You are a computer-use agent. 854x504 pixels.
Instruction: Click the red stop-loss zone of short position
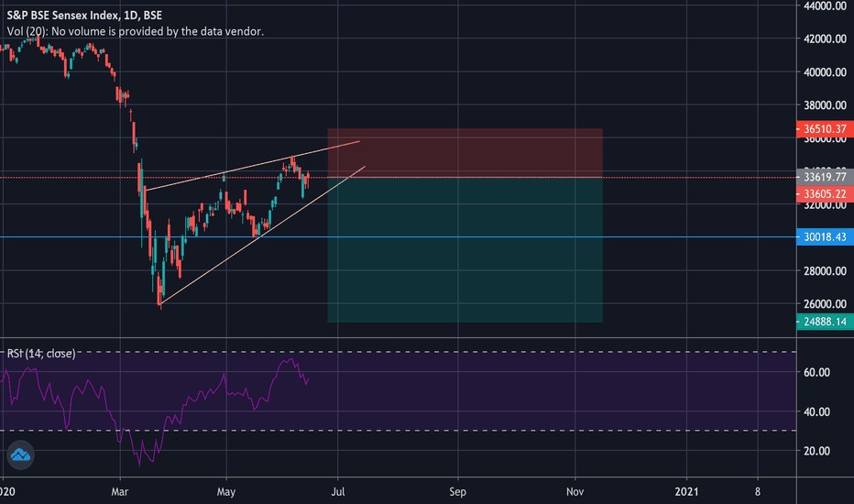pos(465,153)
